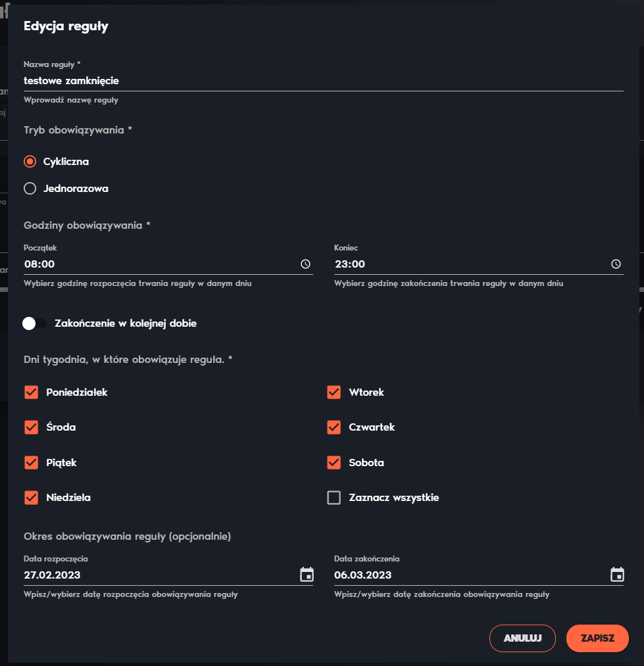Check the Zaznacz wszystkie checkbox
Image resolution: width=644 pixels, height=666 pixels.
click(334, 498)
